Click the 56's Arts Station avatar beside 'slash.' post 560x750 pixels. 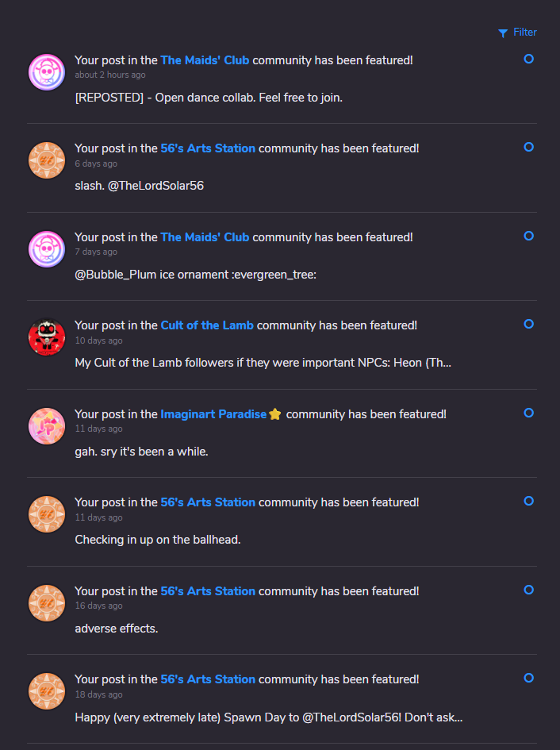coord(46,160)
